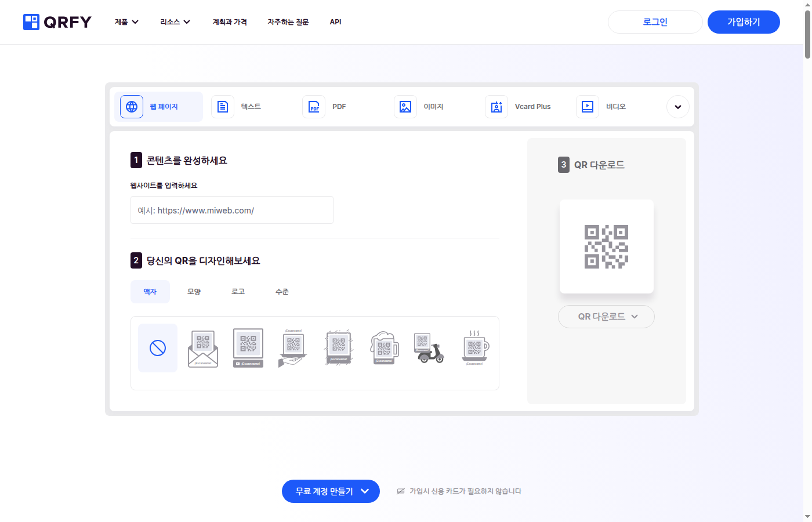The image size is (812, 522).
Task: Pick the scooter delivery QR frame
Action: click(x=429, y=347)
